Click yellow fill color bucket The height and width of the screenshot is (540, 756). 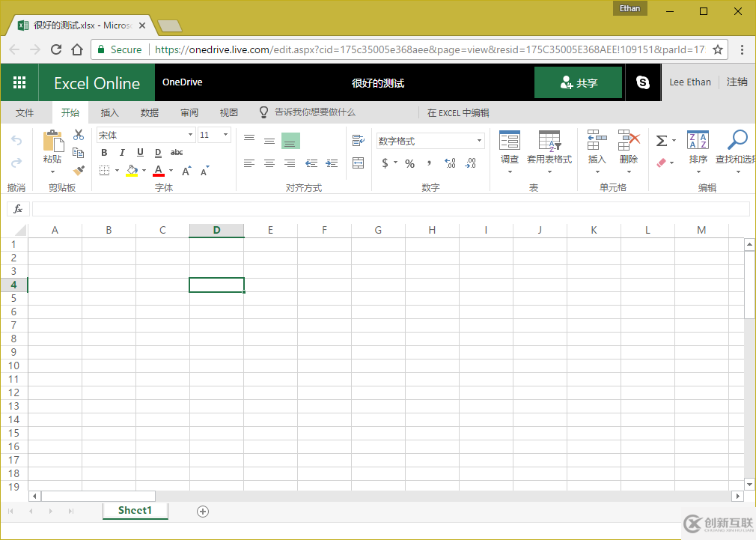point(132,170)
